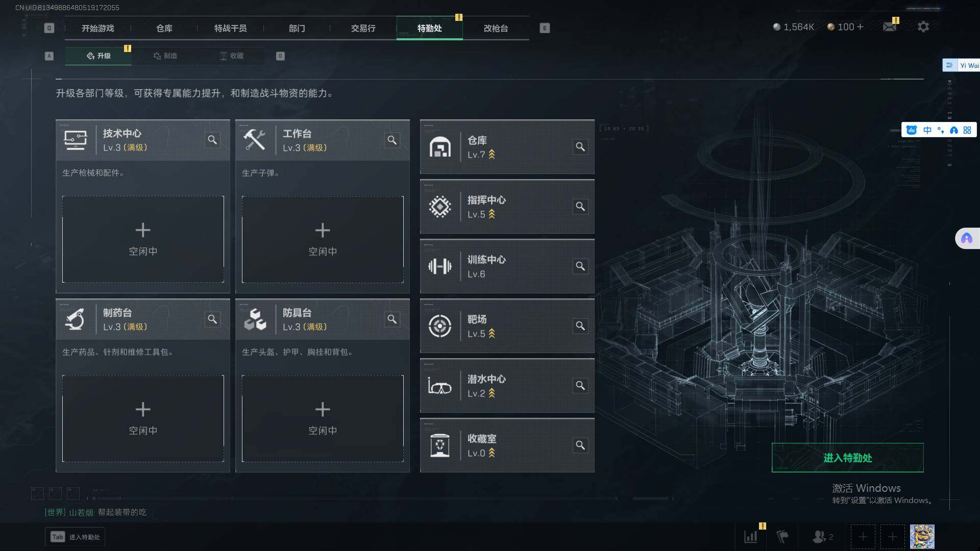Click the player avatar thumbnail
This screenshot has width=980, height=551.
pyautogui.click(x=922, y=537)
